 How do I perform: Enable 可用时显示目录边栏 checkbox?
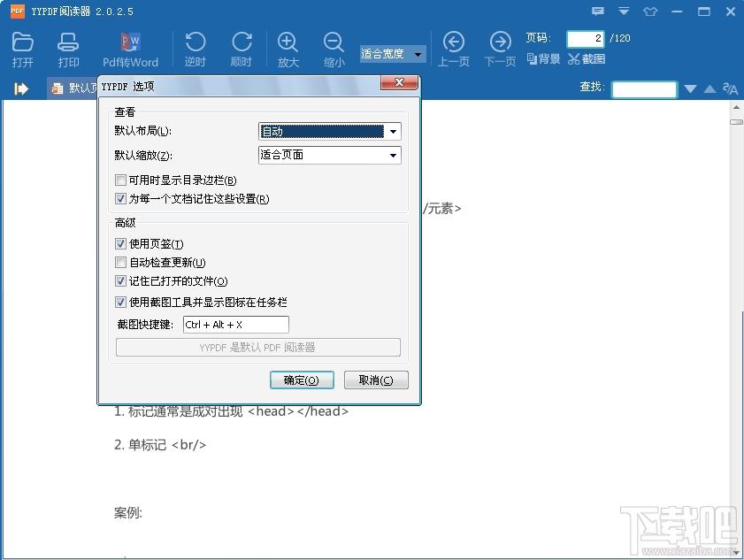120,180
